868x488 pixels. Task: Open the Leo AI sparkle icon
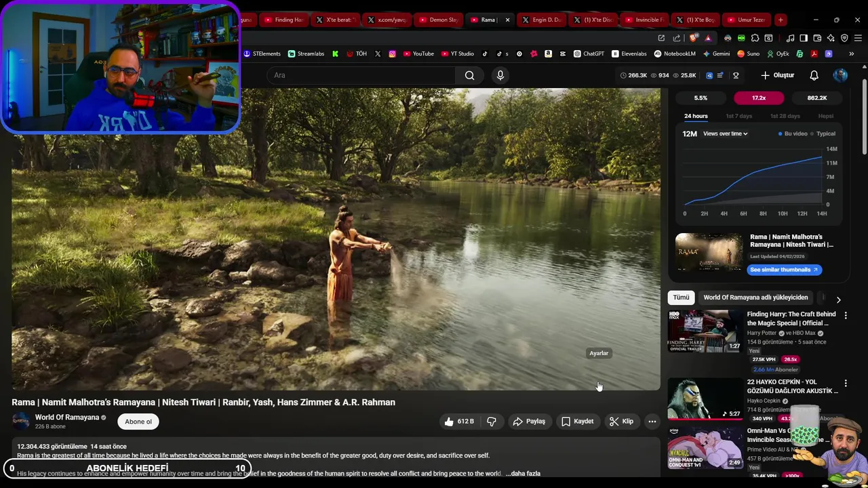pyautogui.click(x=831, y=38)
